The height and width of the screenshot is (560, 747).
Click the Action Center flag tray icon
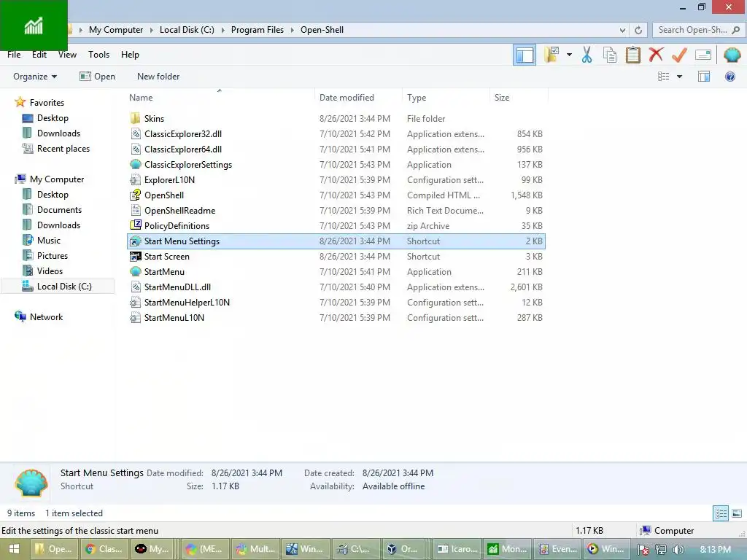(x=643, y=550)
